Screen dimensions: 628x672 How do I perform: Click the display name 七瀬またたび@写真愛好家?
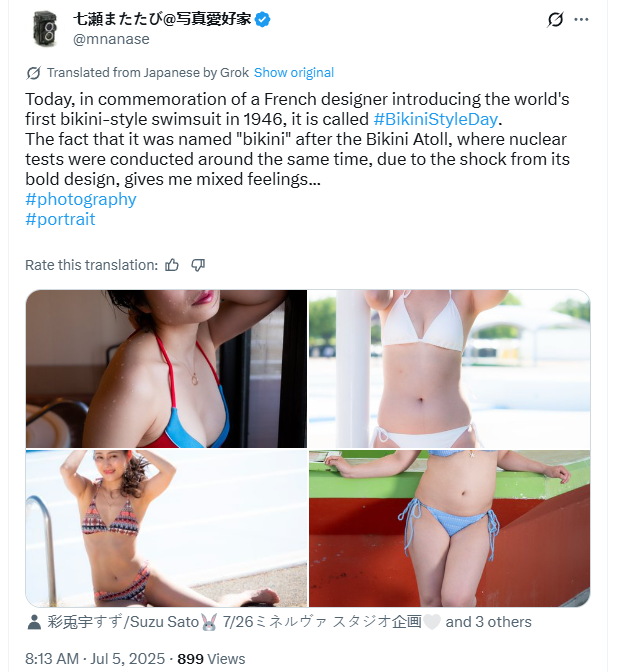point(162,19)
